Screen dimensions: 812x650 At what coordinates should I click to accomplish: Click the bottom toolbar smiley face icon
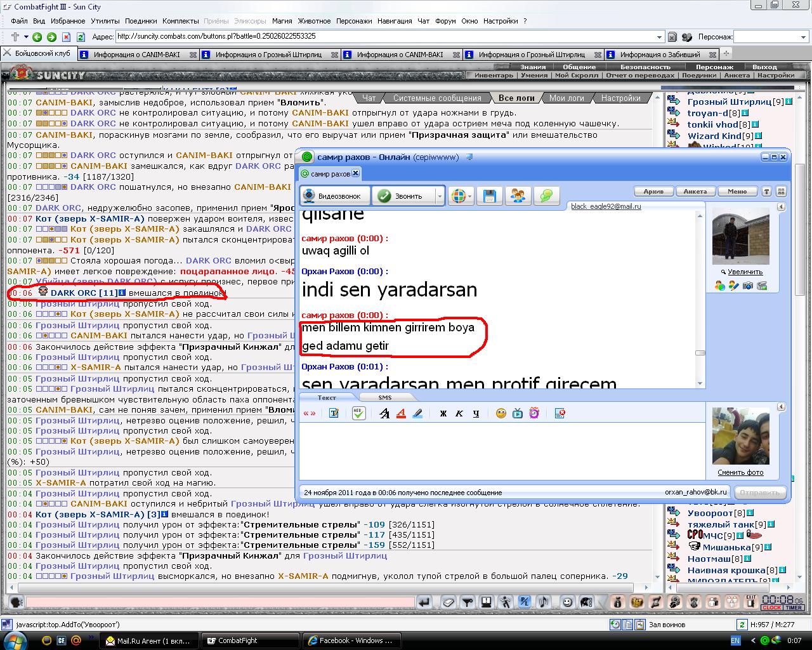tap(568, 602)
